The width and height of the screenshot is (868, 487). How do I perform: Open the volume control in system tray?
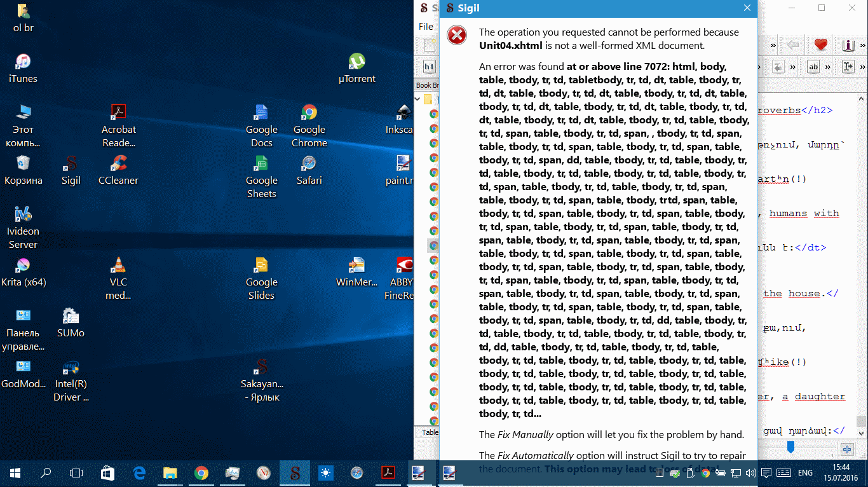pos(750,473)
